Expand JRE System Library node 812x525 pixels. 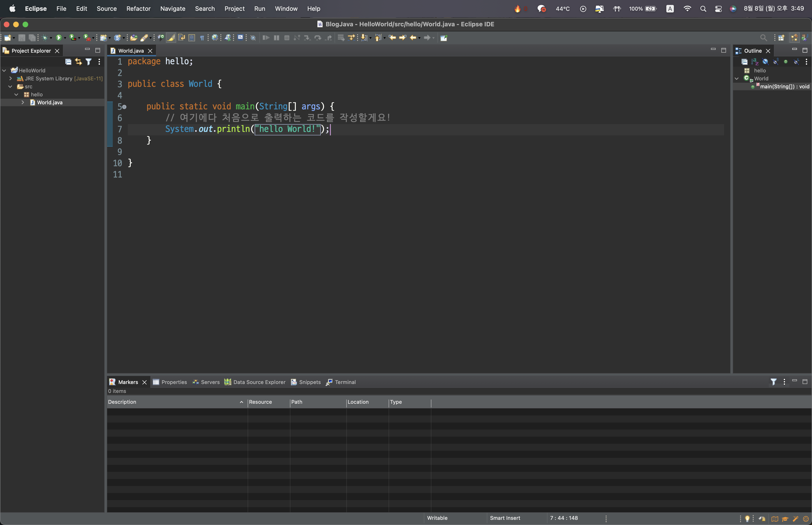point(11,78)
